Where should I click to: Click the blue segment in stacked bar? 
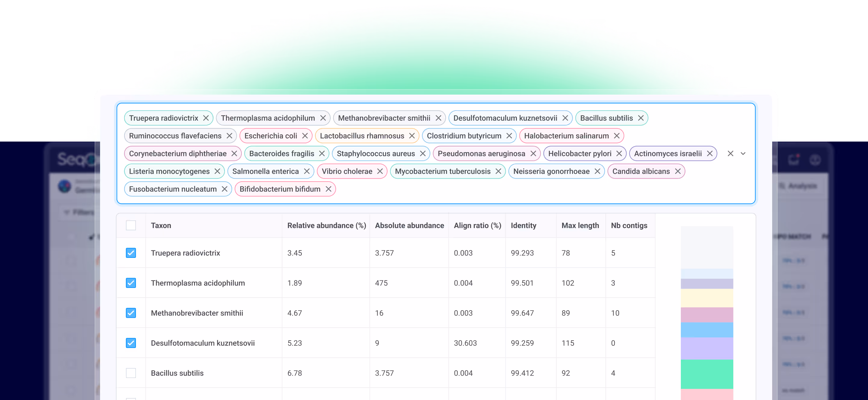pyautogui.click(x=706, y=330)
